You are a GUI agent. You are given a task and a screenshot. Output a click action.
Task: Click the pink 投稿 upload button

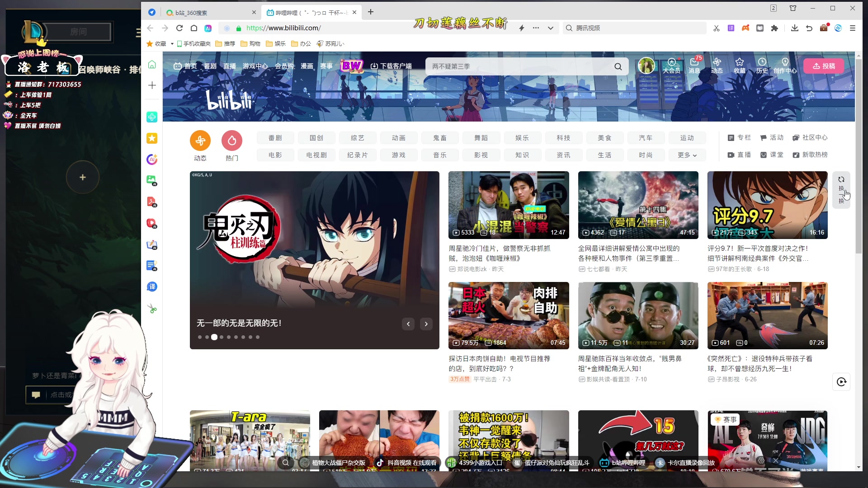tap(824, 66)
